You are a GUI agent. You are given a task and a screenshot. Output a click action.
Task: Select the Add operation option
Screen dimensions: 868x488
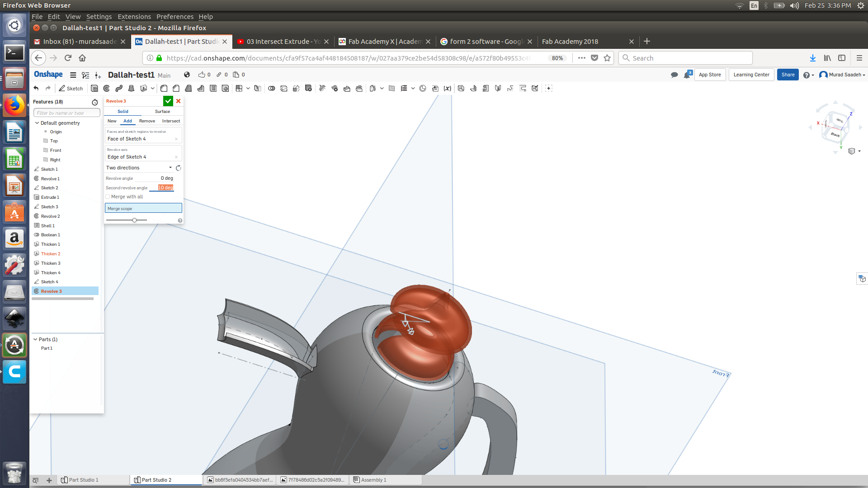(x=128, y=121)
